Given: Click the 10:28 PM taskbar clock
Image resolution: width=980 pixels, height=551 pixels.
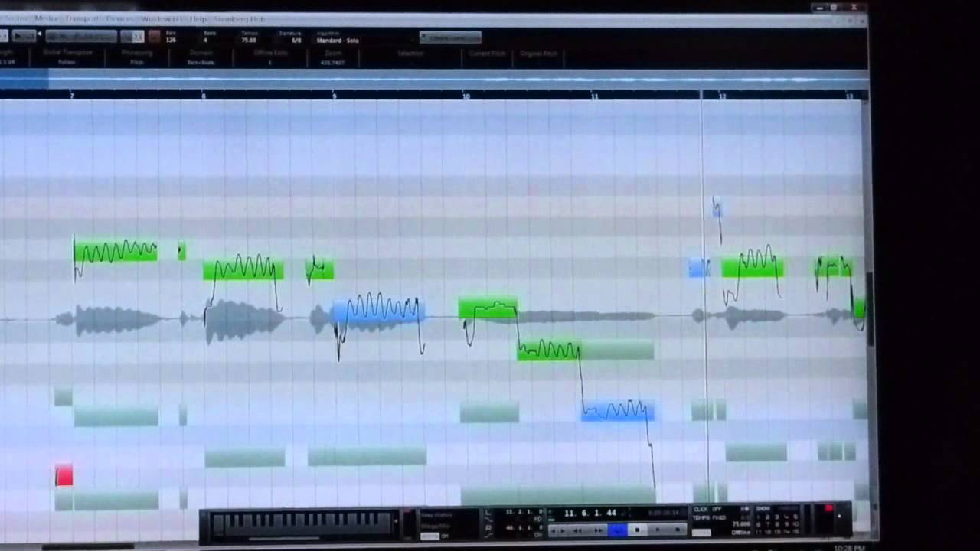Looking at the screenshot, I should pyautogui.click(x=850, y=548).
